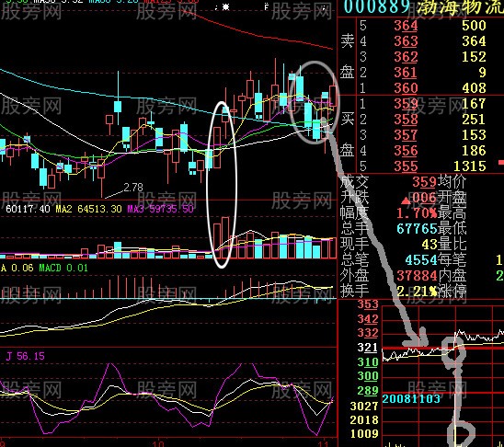Click intraday volume axis value 3027

[x=364, y=407]
